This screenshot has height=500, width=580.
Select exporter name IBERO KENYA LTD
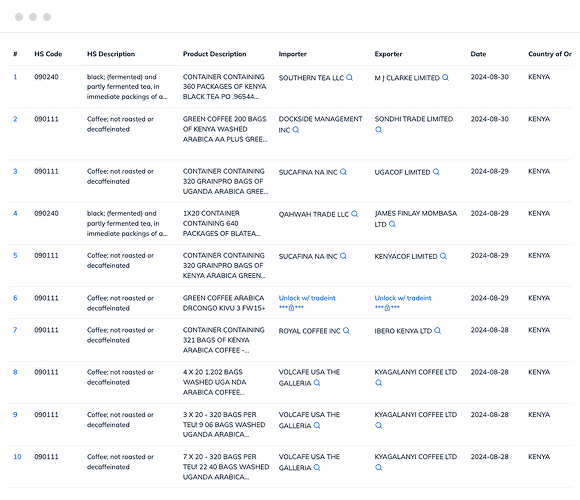click(403, 331)
